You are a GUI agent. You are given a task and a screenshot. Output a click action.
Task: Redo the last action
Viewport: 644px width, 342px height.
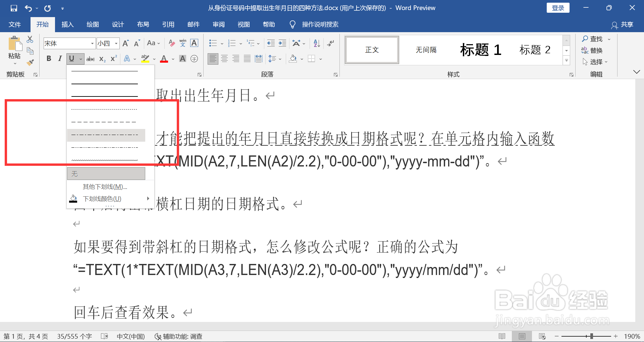point(48,8)
